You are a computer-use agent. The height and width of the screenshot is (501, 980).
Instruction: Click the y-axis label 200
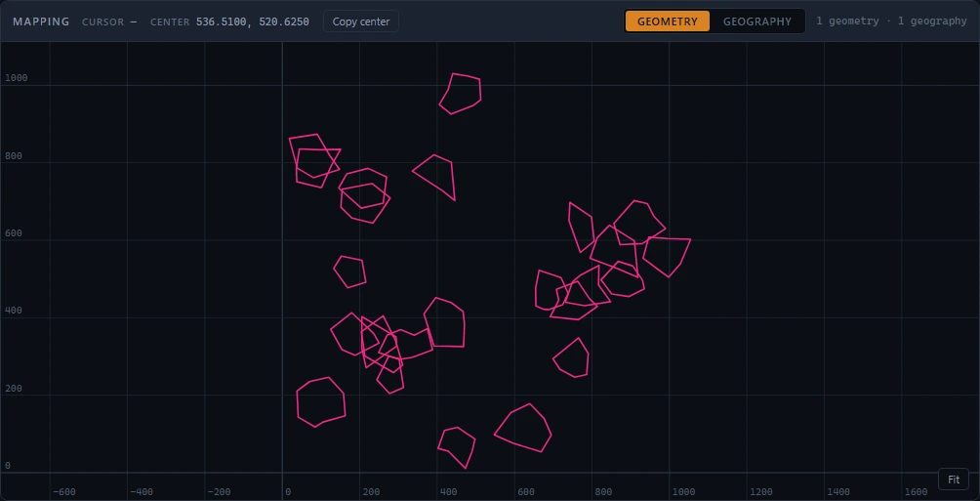14,389
